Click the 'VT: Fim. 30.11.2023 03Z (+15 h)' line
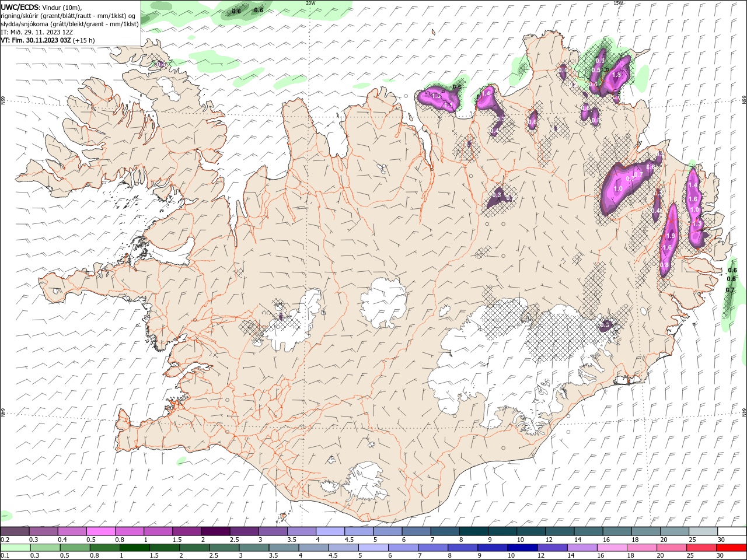This screenshot has height=560, width=747. click(x=48, y=40)
